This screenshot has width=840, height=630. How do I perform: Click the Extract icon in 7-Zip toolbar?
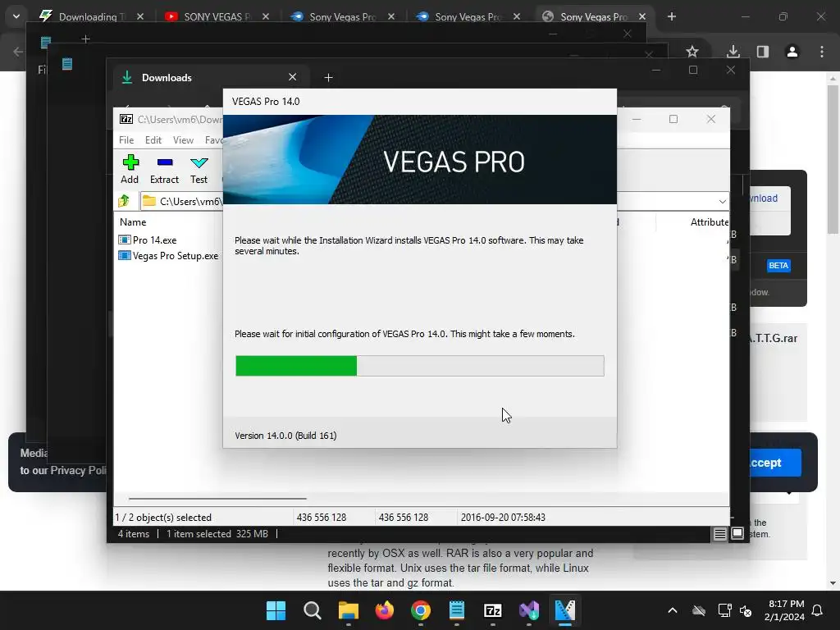point(164,169)
